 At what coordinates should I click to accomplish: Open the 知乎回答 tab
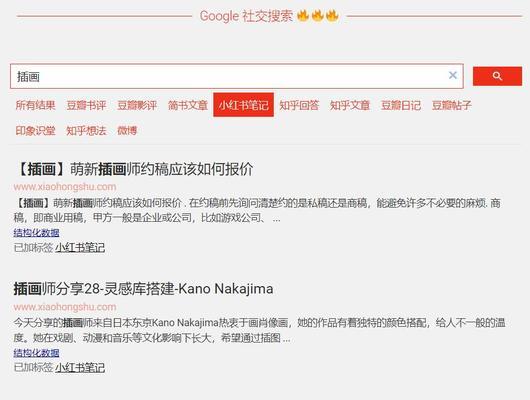[x=299, y=105]
